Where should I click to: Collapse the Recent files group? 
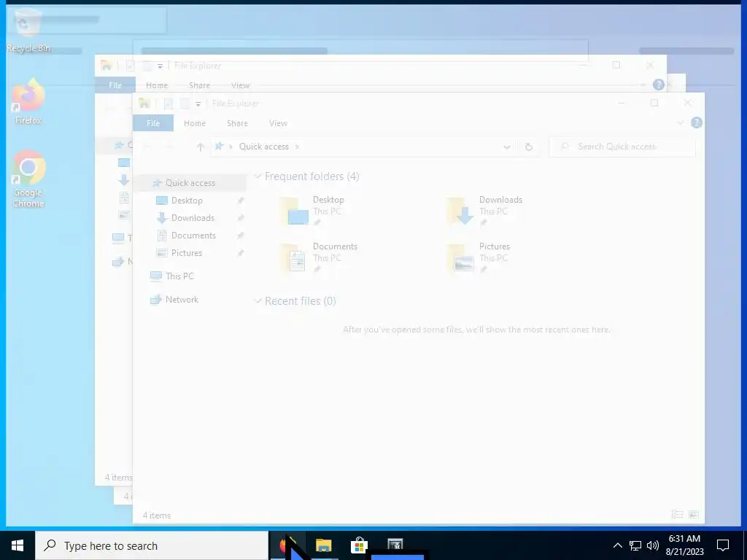258,301
